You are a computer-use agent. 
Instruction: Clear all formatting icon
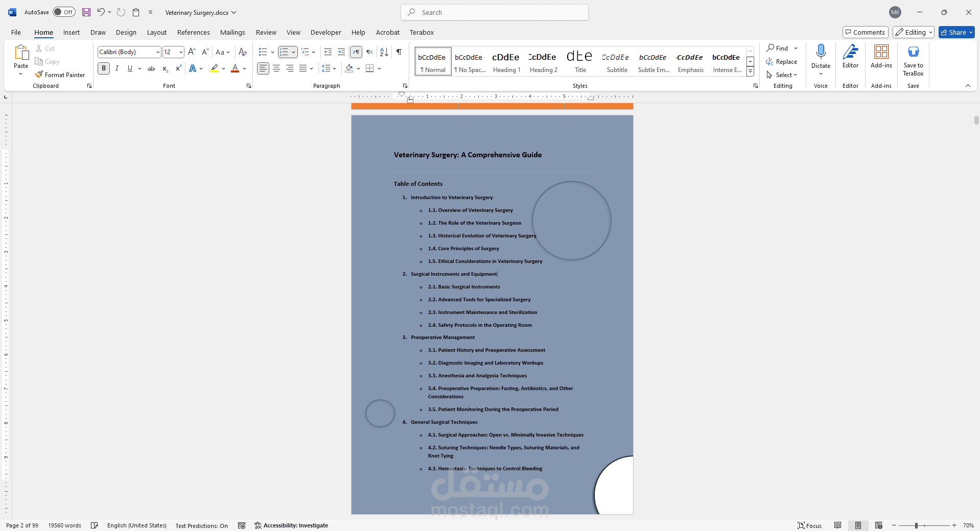tap(243, 52)
